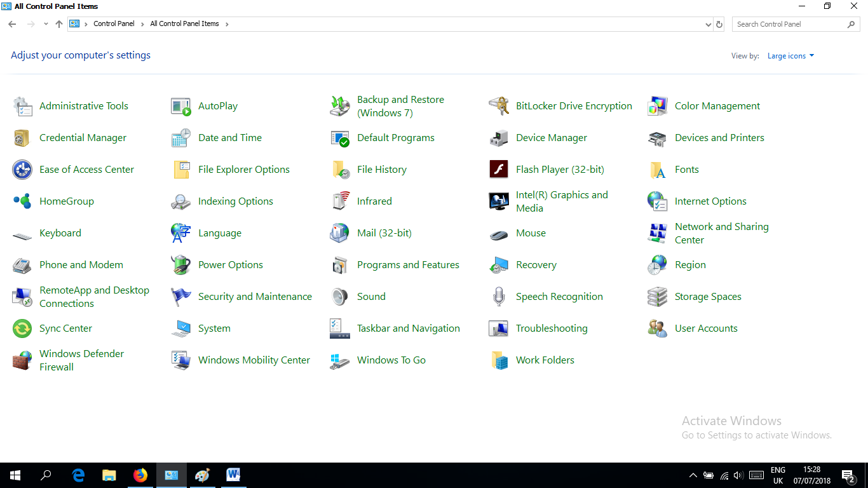Expand the chevron after All Control Panel Items breadcrumb
868x488 pixels.
click(227, 24)
